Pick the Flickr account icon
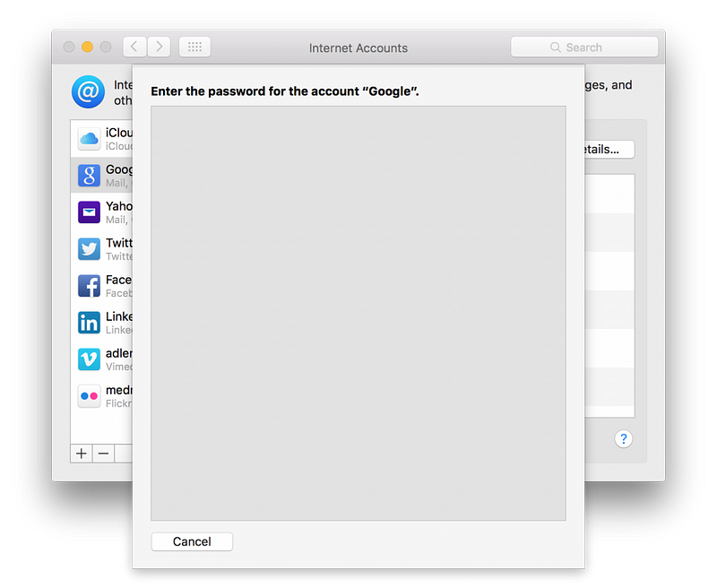 pos(89,396)
